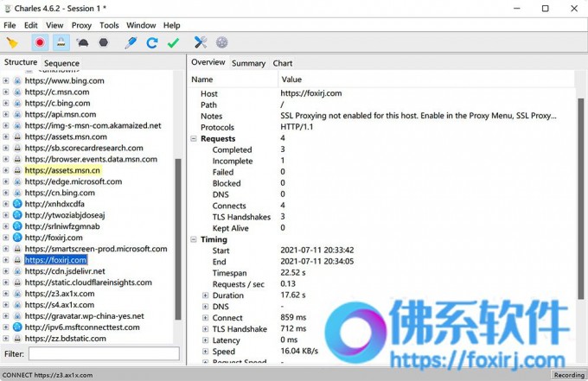Switch to the Summary tab

(248, 63)
